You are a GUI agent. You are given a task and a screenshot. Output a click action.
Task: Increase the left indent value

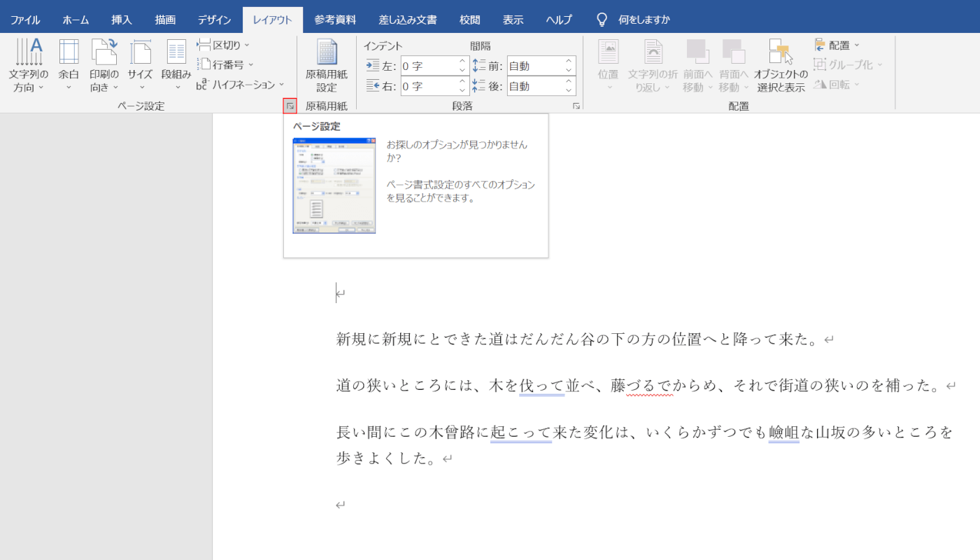click(x=462, y=62)
